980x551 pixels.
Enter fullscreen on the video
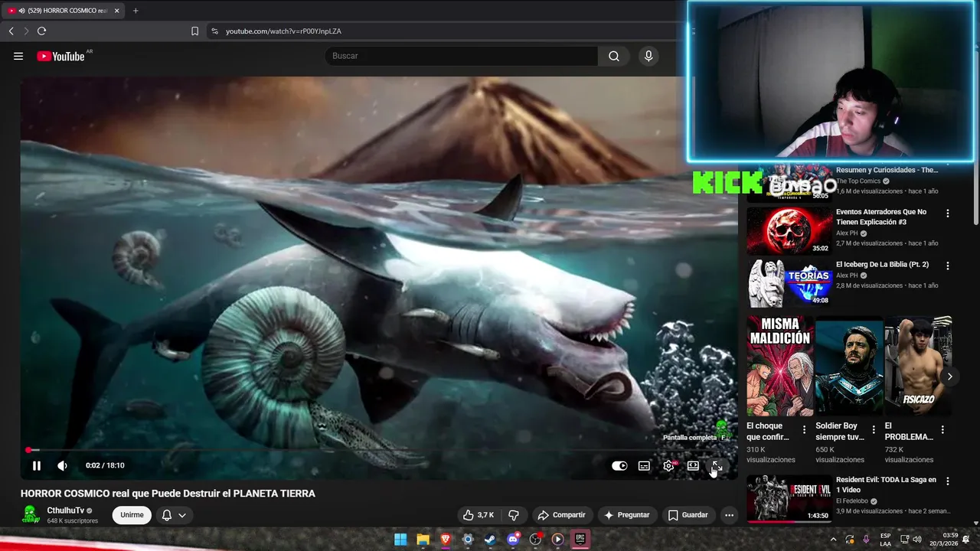coord(717,465)
